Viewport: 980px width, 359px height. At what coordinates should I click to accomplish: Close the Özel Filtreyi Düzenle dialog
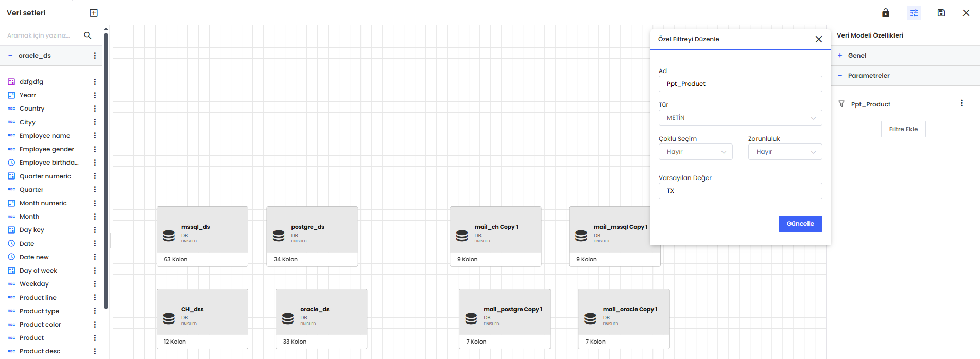(x=818, y=39)
